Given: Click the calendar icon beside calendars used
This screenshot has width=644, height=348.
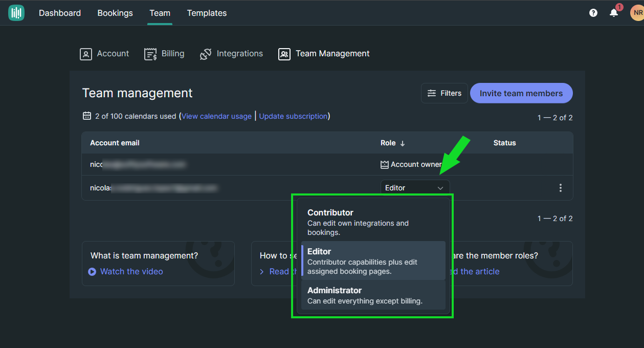Looking at the screenshot, I should point(87,116).
